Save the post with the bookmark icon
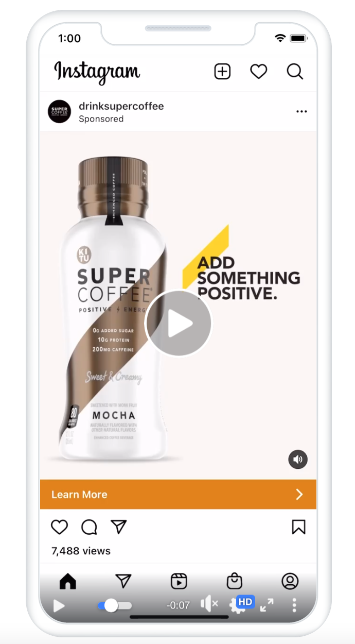Image resolution: width=355 pixels, height=644 pixels. [299, 527]
